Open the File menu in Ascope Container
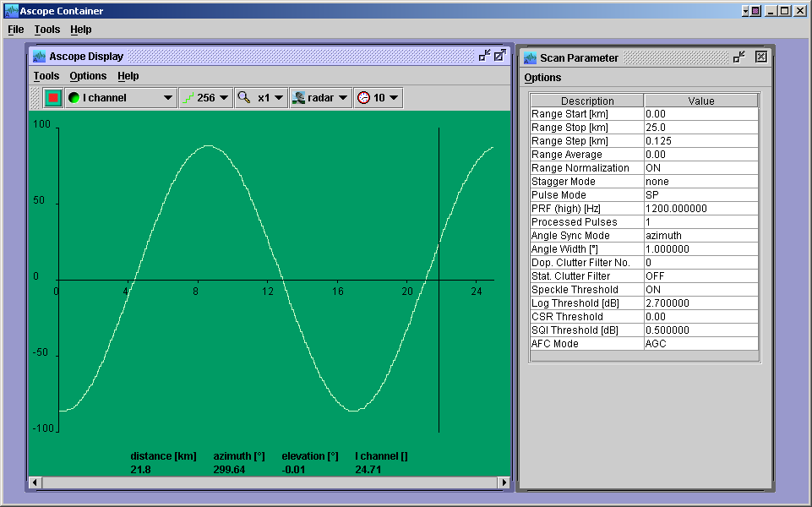 point(16,30)
